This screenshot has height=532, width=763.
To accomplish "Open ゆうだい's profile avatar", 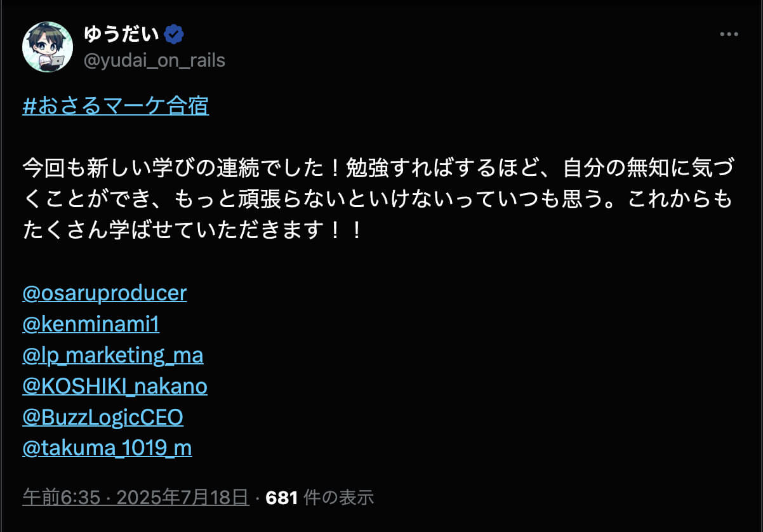I will pyautogui.click(x=48, y=47).
